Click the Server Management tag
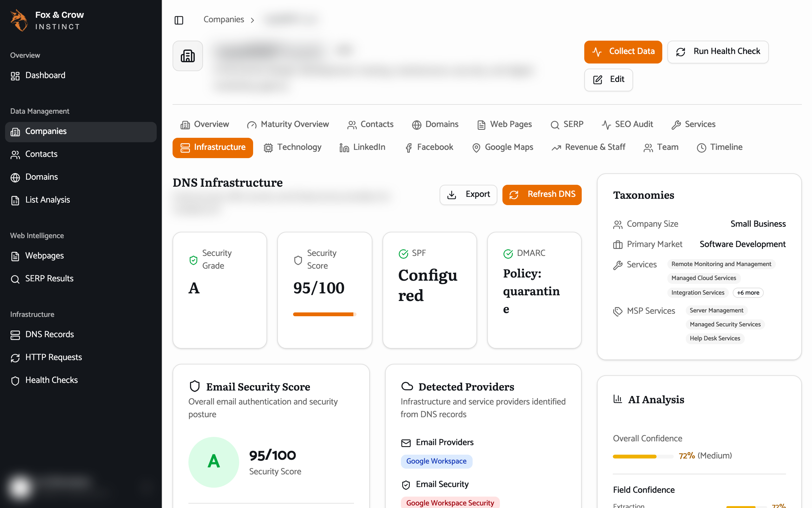 (x=717, y=311)
